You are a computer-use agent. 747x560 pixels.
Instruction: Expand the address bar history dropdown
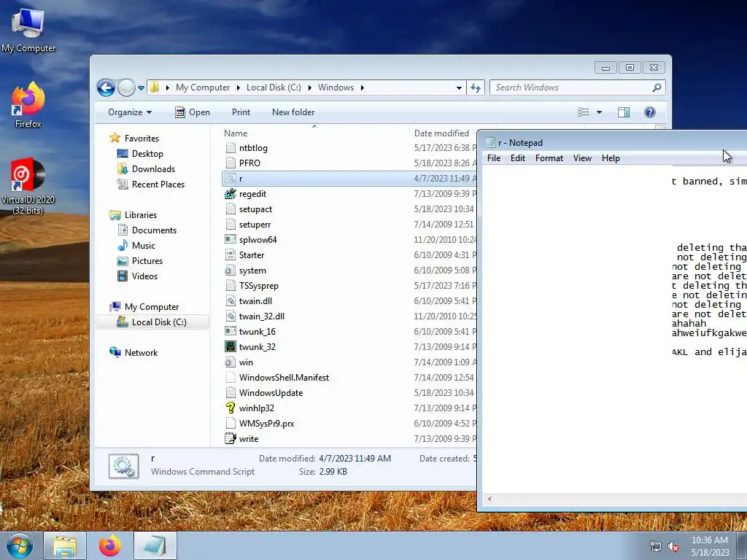tap(459, 88)
